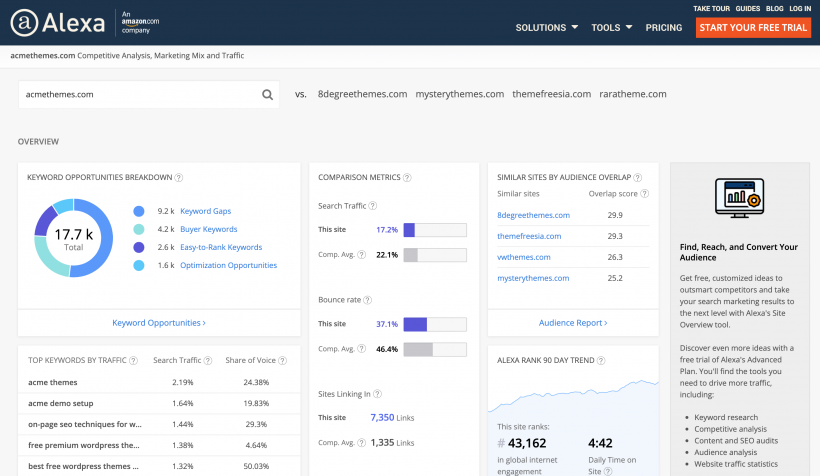Click the Buyer Keywords teal legend dot
The width and height of the screenshot is (820, 476).
click(139, 230)
